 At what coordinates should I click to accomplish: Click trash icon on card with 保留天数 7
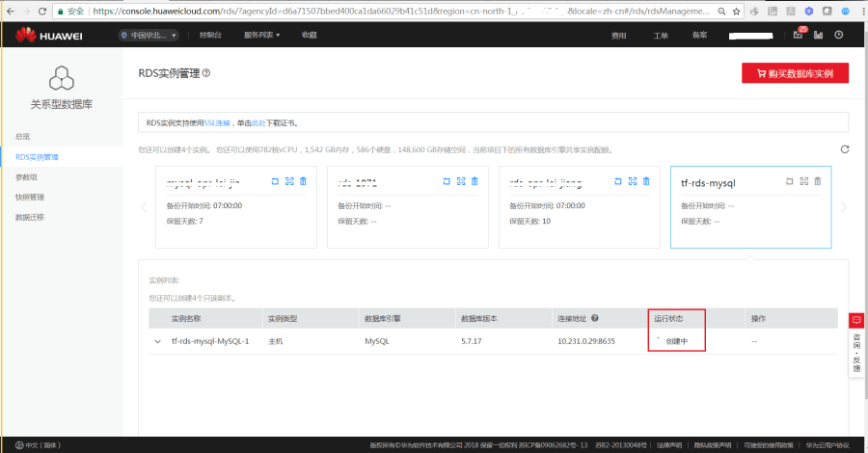pyautogui.click(x=304, y=181)
